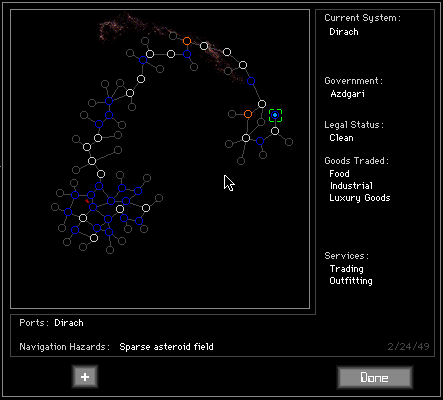The image size is (443, 400).
Task: Select the white system linked directly below Dirach
Action: pyautogui.click(x=275, y=131)
